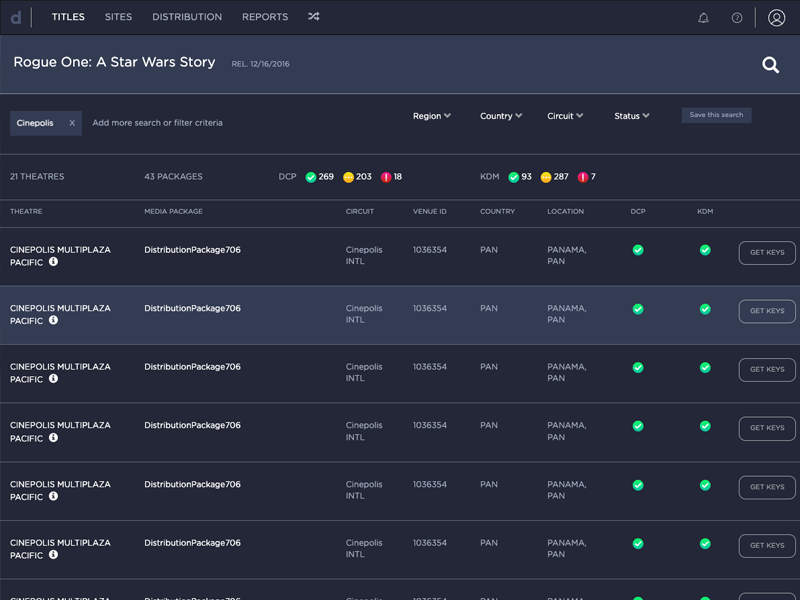
Task: Click the green KDM summary check beside 93
Action: [x=514, y=177]
